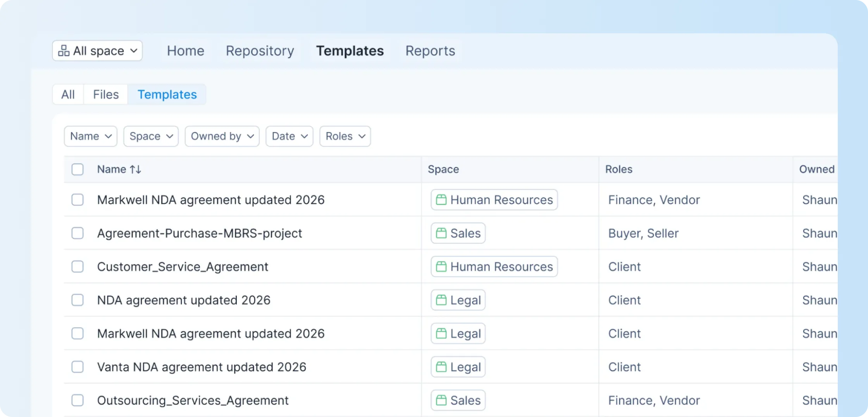
Task: Toggle the select-all checkbox in table header
Action: 77,169
